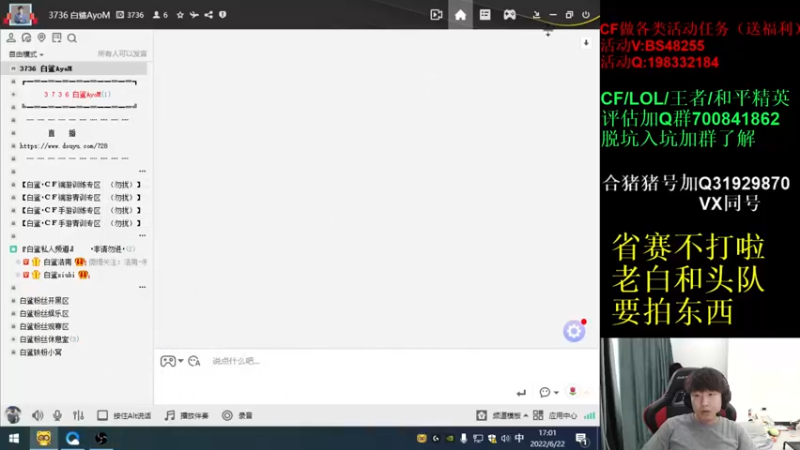Open the channel notice board icon
This screenshot has height=450, width=800.
[57, 38]
